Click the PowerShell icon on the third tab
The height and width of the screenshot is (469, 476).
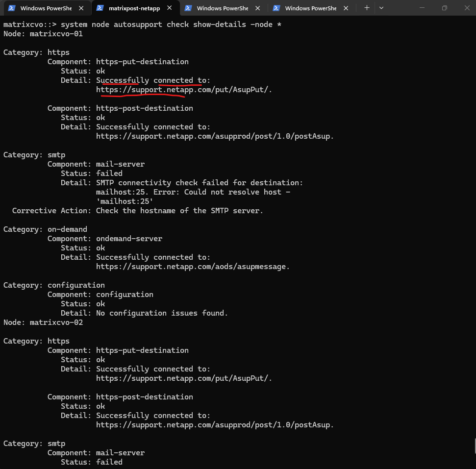pyautogui.click(x=188, y=8)
